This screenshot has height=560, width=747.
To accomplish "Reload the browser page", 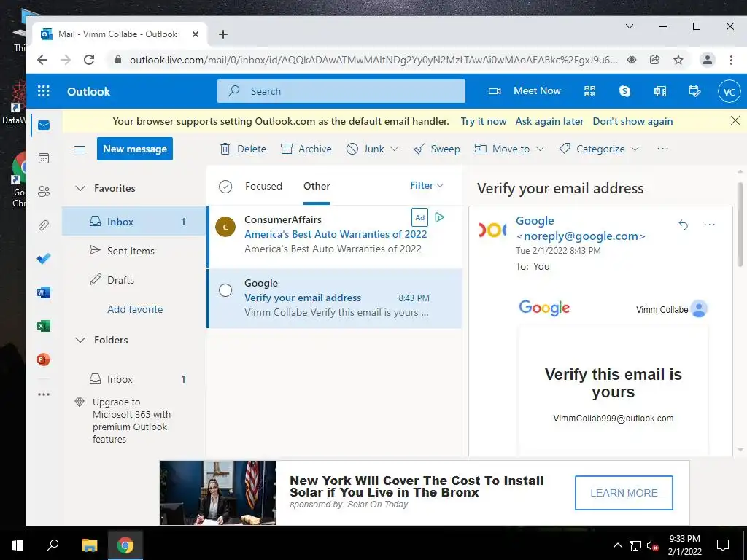I will pyautogui.click(x=88, y=60).
